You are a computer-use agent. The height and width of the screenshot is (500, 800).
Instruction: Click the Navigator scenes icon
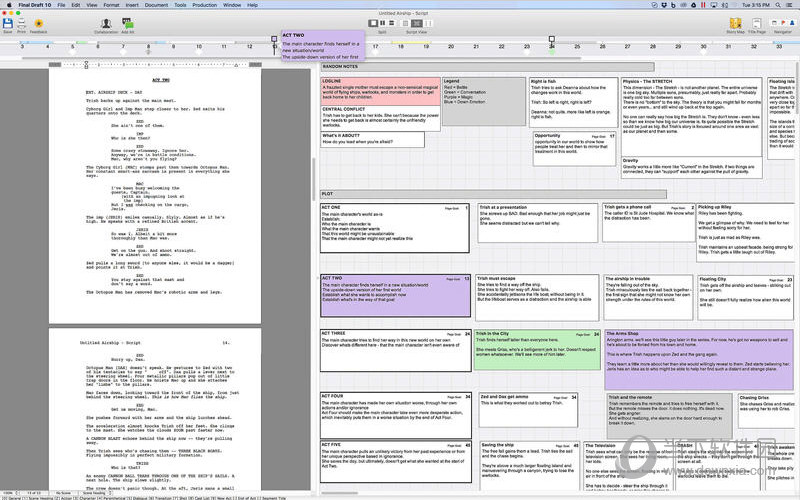774,23
